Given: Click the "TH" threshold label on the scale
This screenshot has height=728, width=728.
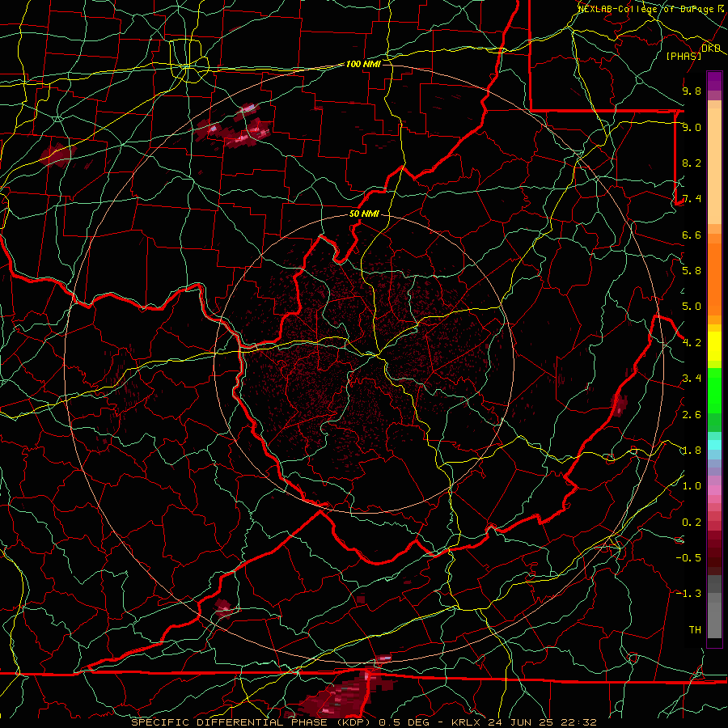Looking at the screenshot, I should coord(695,630).
